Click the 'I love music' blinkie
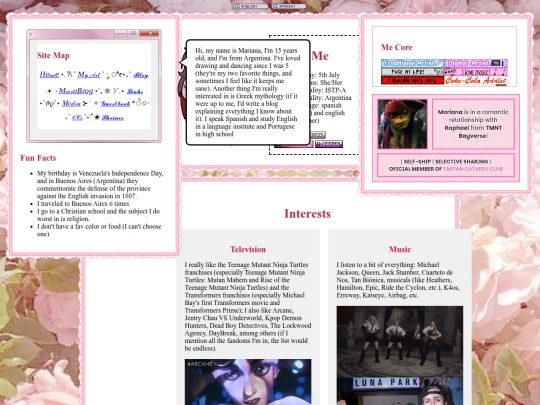The height and width of the screenshot is (405, 540). pyautogui.click(x=476, y=72)
